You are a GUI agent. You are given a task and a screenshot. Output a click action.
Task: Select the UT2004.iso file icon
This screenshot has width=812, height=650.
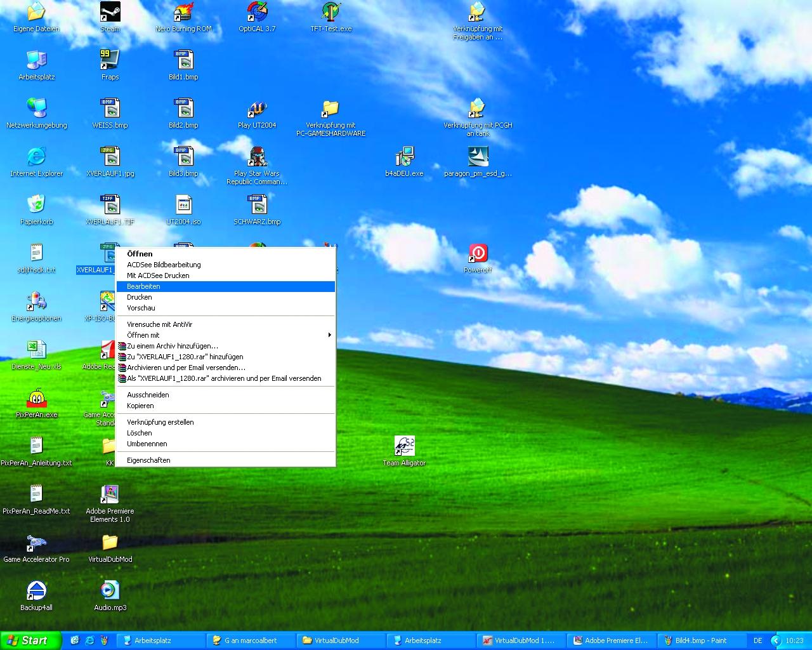[183, 205]
